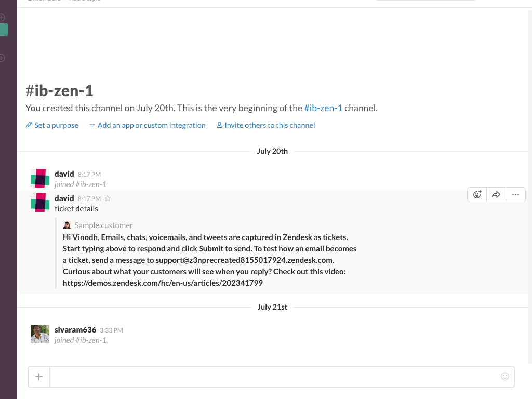The image size is (532, 399).
Task: Click the Sample customer avatar icon
Action: pos(67,225)
